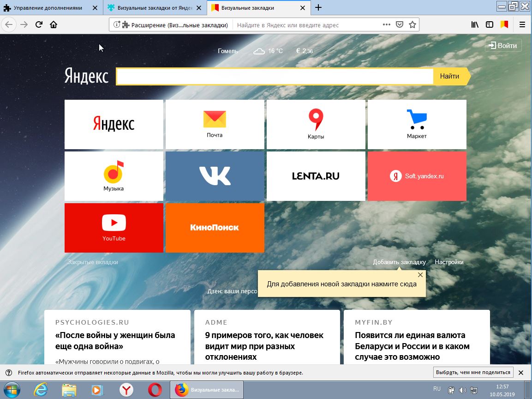Open the YouTube tile
The height and width of the screenshot is (399, 532).
(114, 228)
